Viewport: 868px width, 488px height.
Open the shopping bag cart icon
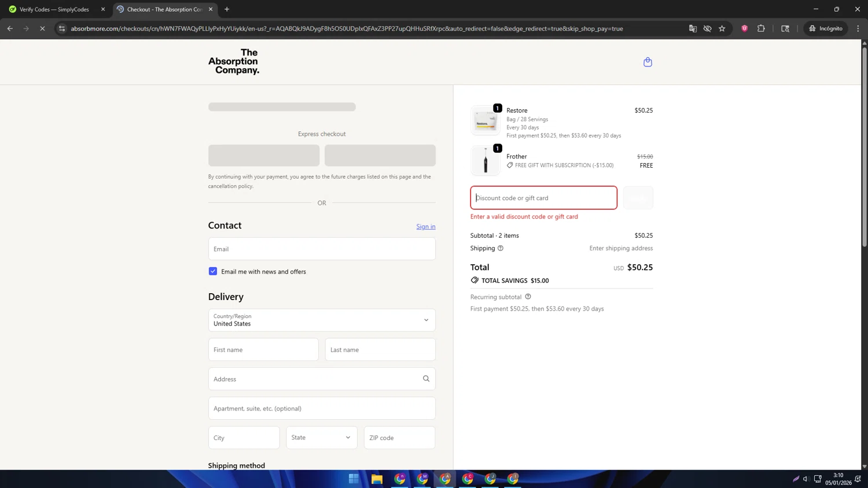[648, 62]
